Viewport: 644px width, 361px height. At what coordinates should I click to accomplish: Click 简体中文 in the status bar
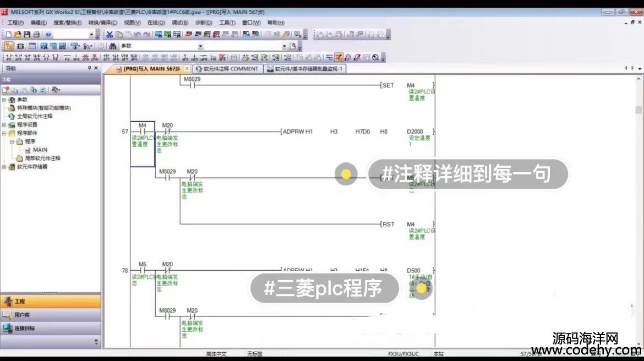[x=216, y=354]
